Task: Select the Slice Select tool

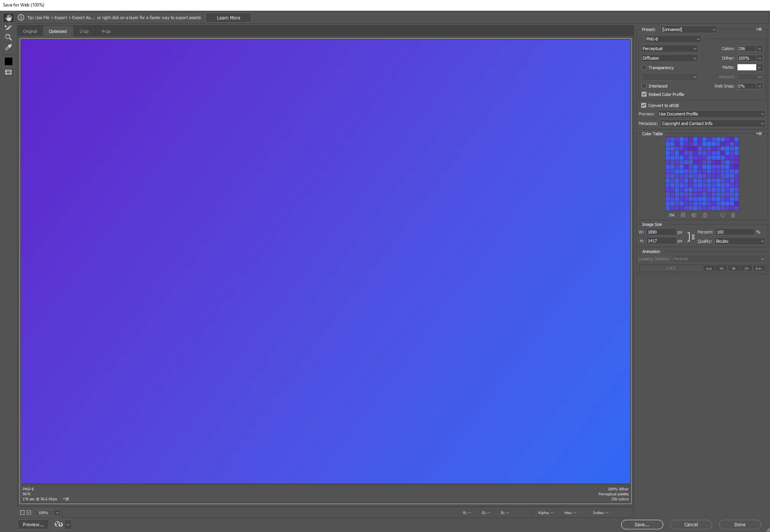Action: 8,28
